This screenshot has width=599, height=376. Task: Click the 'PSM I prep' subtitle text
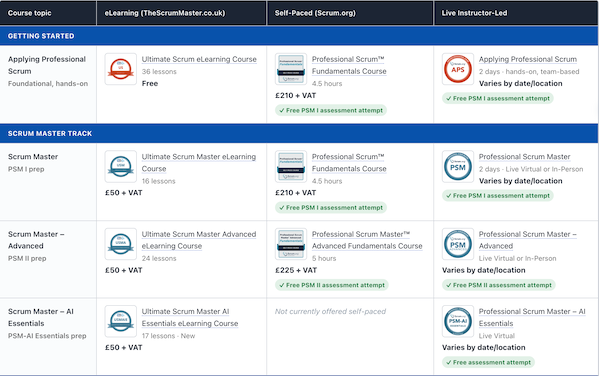[x=26, y=169]
